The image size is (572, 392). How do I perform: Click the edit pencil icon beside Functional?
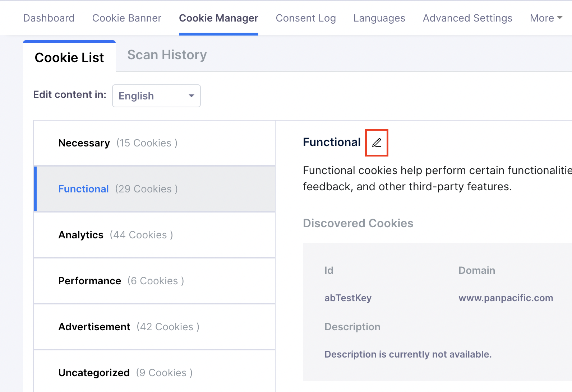tap(377, 143)
